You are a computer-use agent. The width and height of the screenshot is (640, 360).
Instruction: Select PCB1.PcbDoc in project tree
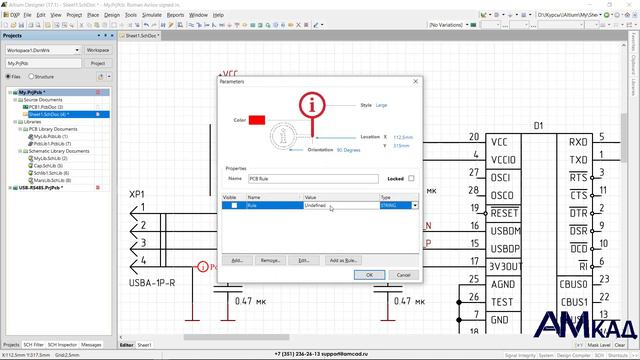click(46, 107)
